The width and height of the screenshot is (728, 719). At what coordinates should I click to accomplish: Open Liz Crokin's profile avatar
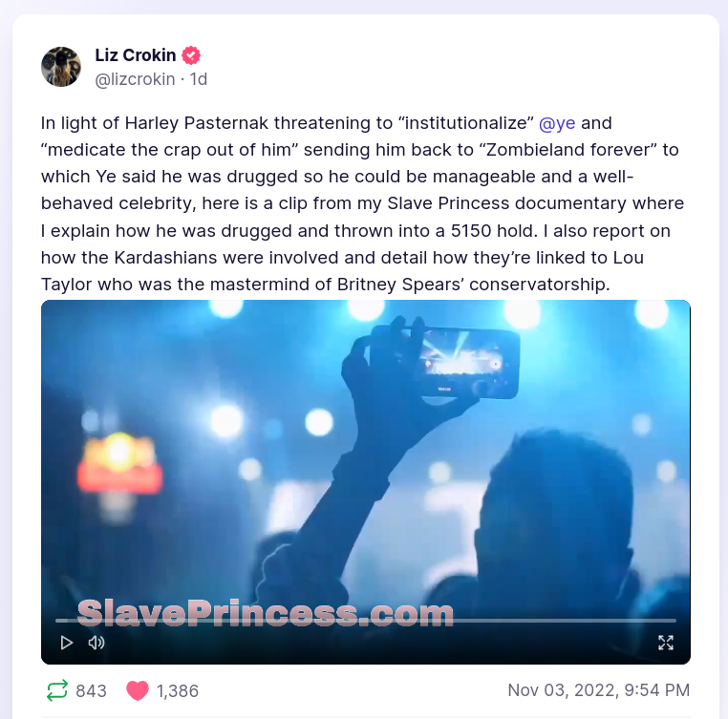click(61, 67)
